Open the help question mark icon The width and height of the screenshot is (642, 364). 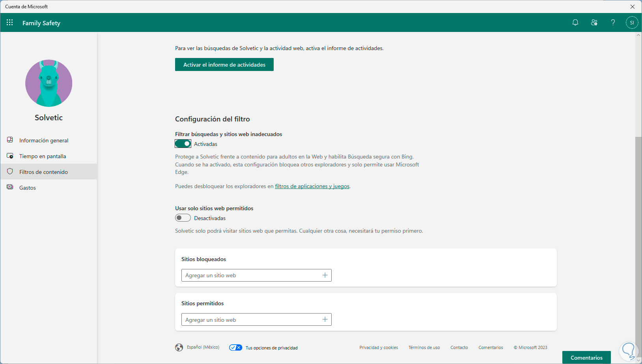tap(613, 22)
